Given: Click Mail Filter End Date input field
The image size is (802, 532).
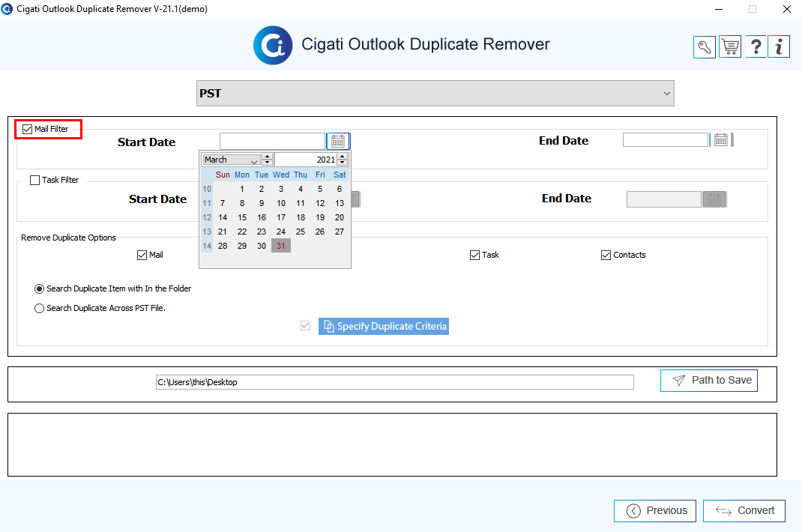Looking at the screenshot, I should click(x=666, y=139).
